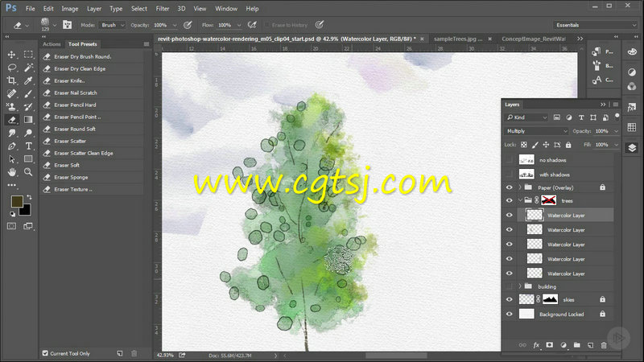Click the zoom percentage field
The height and width of the screenshot is (362, 644).
[x=165, y=356]
